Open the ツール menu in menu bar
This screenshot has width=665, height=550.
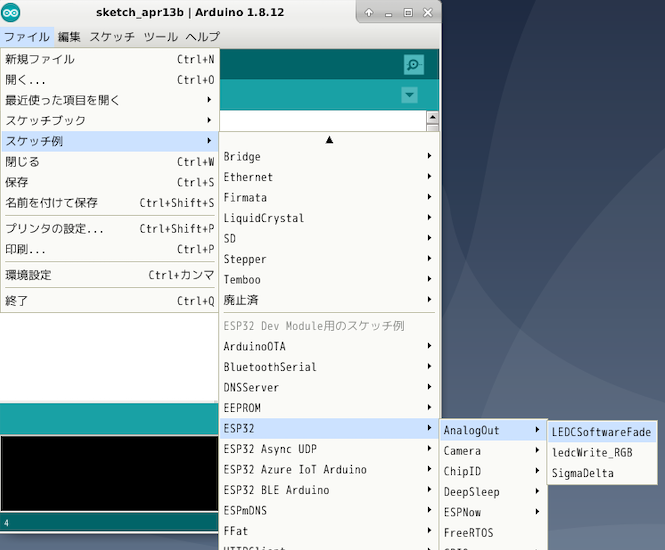click(160, 37)
